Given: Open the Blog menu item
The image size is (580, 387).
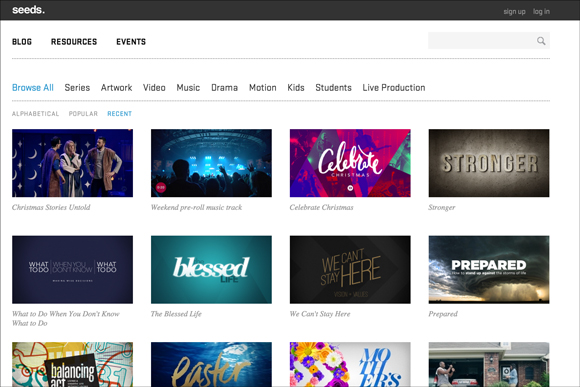Looking at the screenshot, I should (22, 42).
